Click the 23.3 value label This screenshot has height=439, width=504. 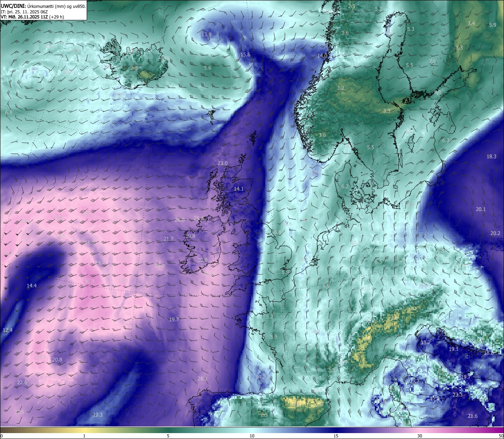[458, 395]
